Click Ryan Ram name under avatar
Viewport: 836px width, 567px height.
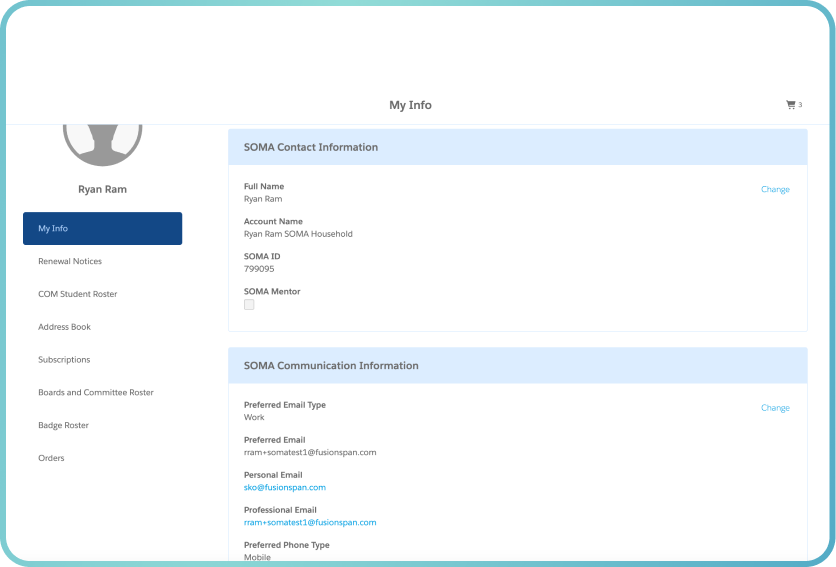point(102,189)
